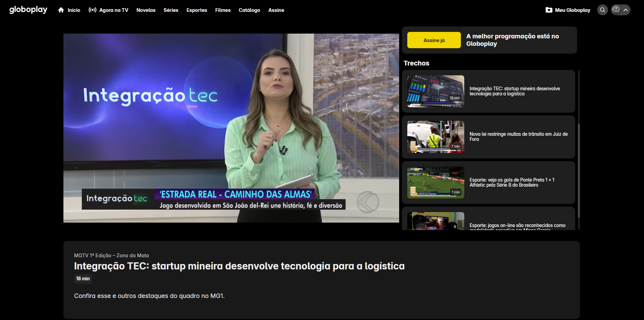Click the user profile avatar
The image size is (644, 320).
click(x=616, y=10)
